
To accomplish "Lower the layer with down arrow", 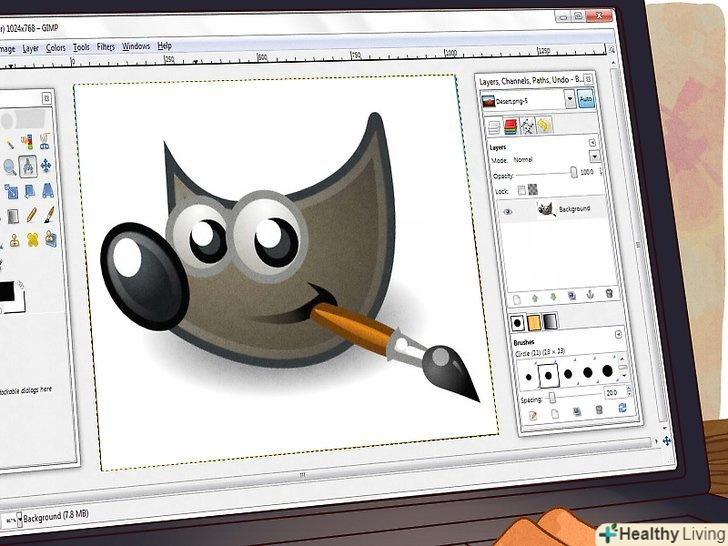I will pos(553,297).
